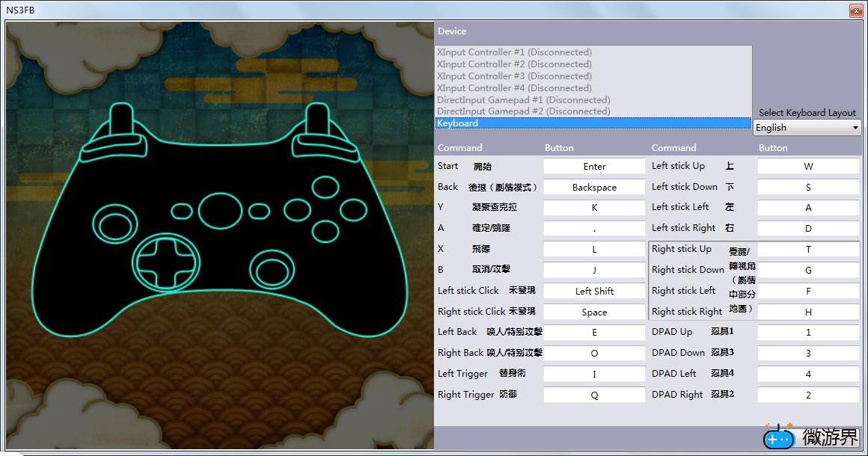Click the 'Select Keyboard Layout' label

click(x=807, y=113)
